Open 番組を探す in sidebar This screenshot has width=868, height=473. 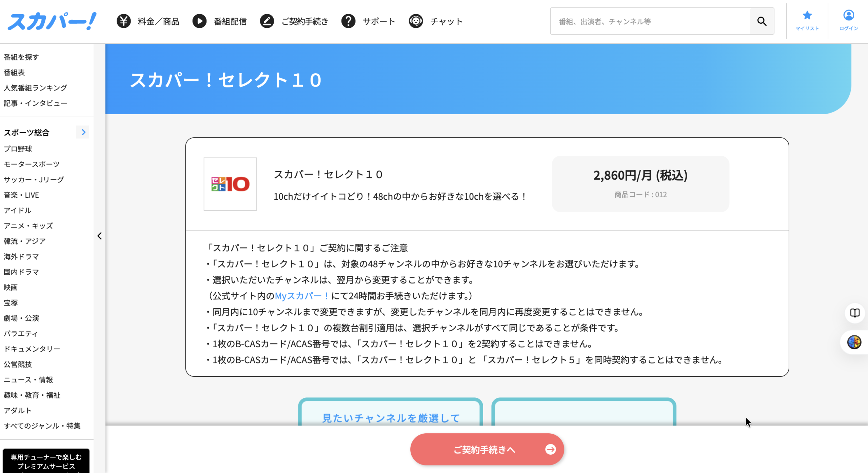pyautogui.click(x=21, y=57)
